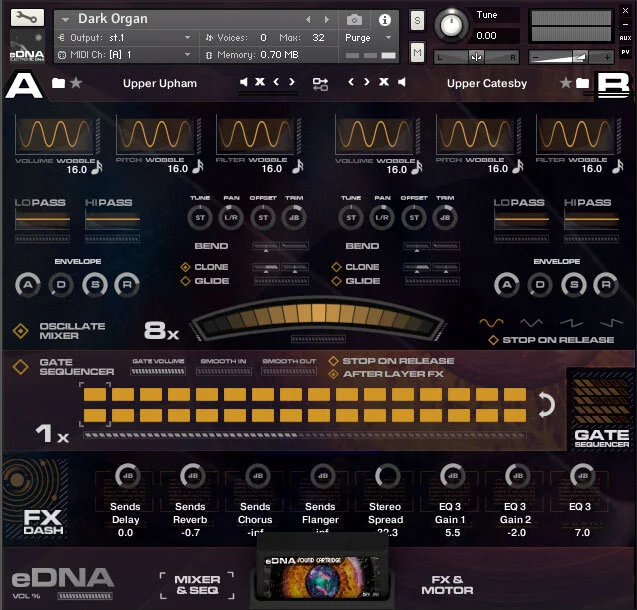Toggle tempo sync note on layer A Volume Wobble
The image size is (637, 610).
point(97,167)
